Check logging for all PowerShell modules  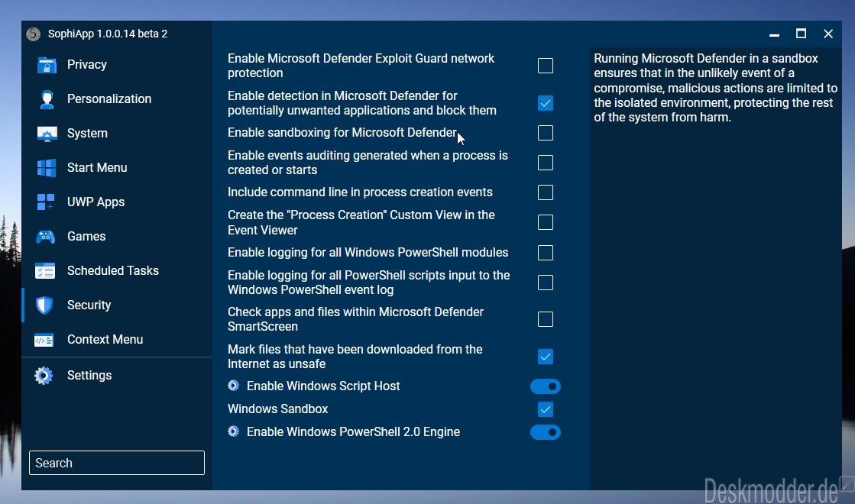click(x=546, y=253)
